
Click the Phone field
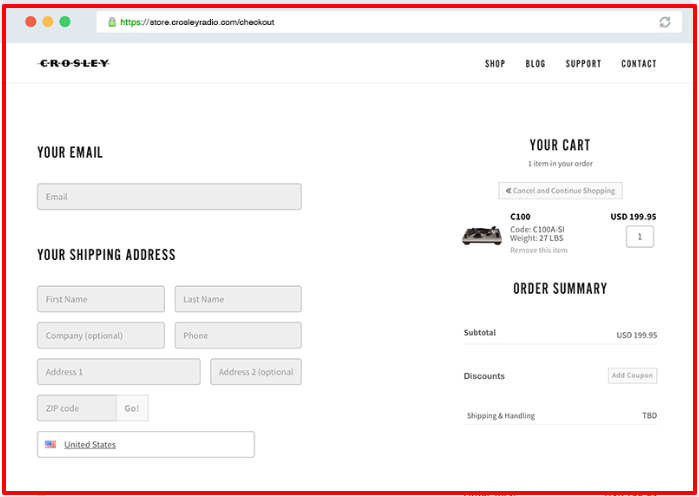[x=238, y=336]
